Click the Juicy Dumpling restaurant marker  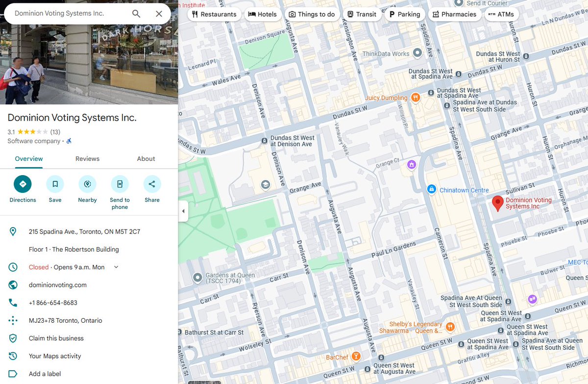coord(416,98)
